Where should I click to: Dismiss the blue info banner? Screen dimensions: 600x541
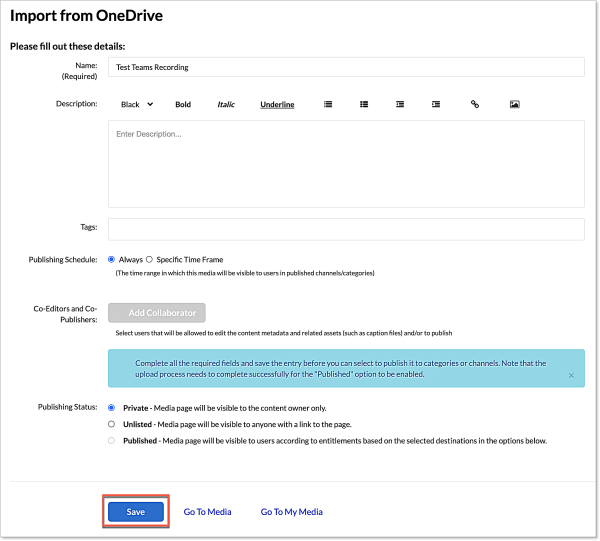(571, 375)
